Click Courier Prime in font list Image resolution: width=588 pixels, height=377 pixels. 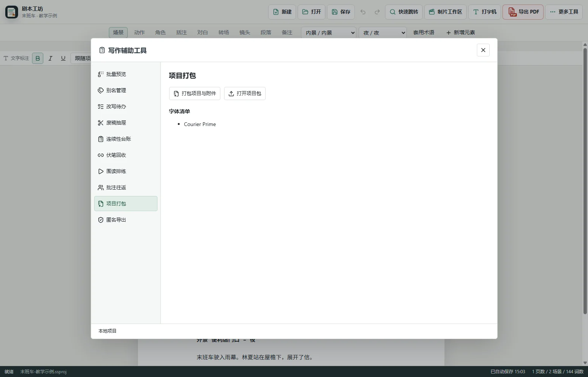[x=200, y=124]
